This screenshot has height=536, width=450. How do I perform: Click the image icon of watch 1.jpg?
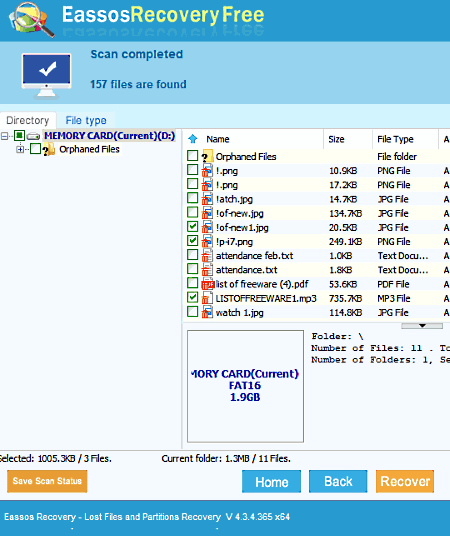[x=207, y=312]
